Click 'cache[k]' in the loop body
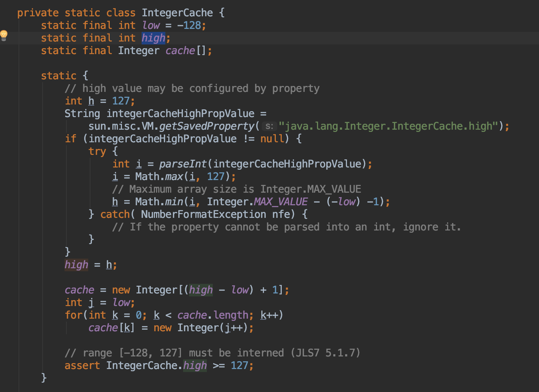 point(111,328)
